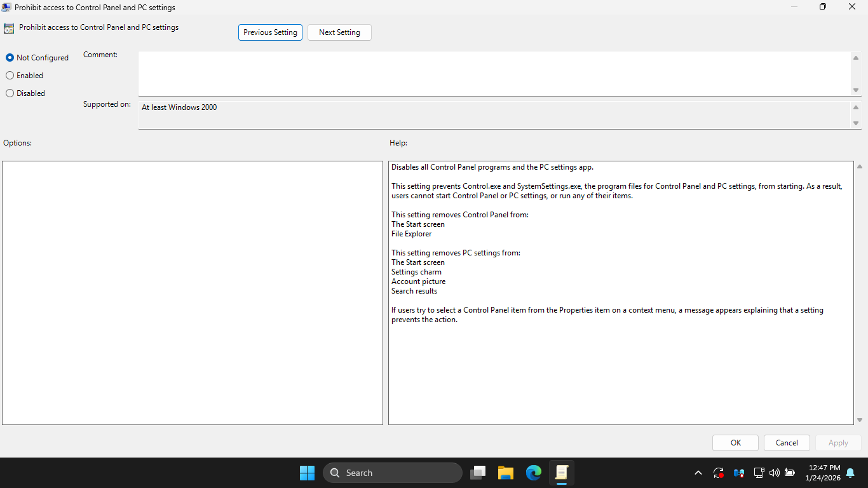Click the policy icon in title bar
Screen dimensions: 868x488
point(6,7)
